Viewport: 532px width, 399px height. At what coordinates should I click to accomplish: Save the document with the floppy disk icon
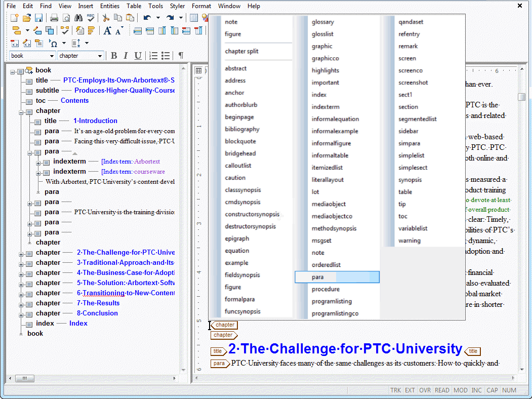[x=38, y=18]
